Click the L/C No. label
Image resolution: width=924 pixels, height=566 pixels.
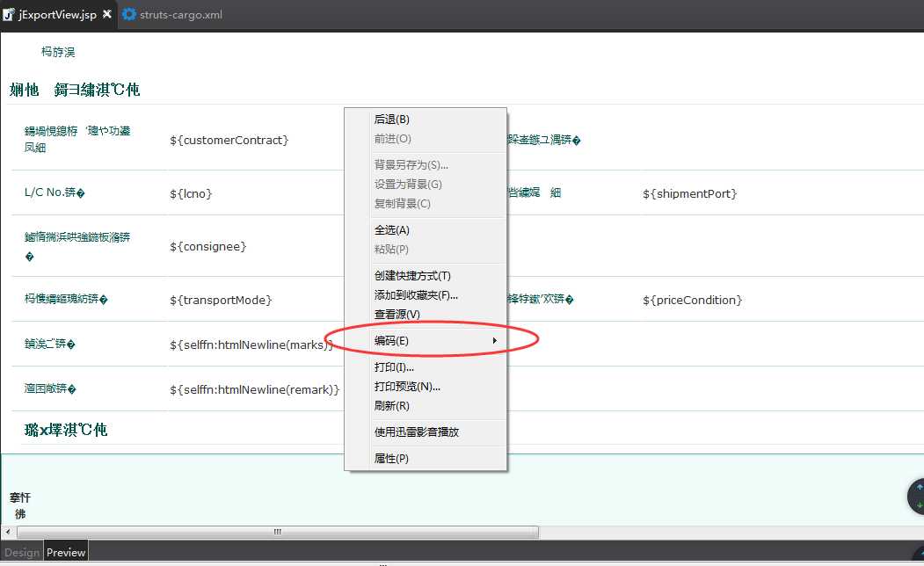click(55, 192)
